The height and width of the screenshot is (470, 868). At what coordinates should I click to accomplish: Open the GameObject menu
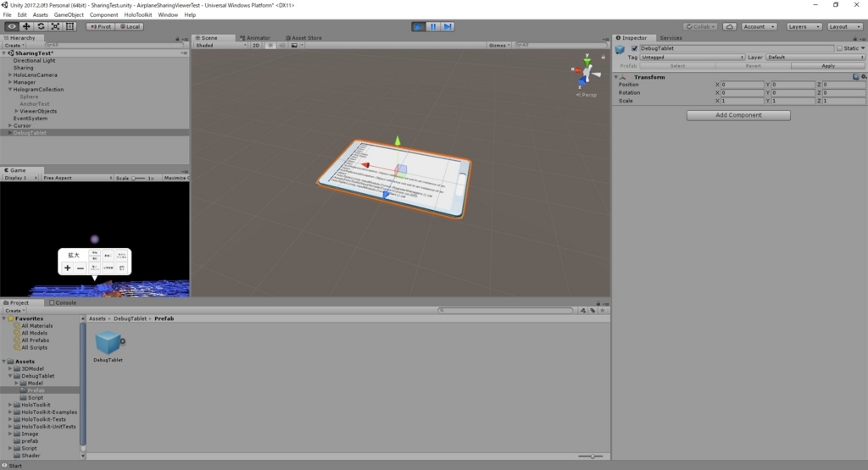coord(69,15)
